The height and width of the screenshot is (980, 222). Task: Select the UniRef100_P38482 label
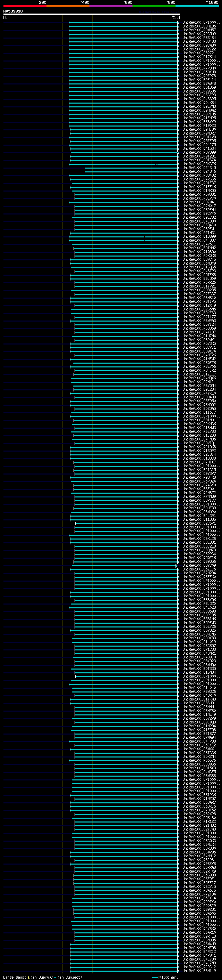click(199, 175)
